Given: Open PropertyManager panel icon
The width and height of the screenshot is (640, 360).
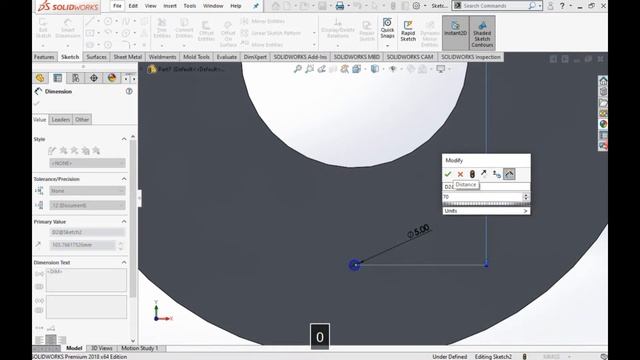Looking at the screenshot, I should coord(58,78).
